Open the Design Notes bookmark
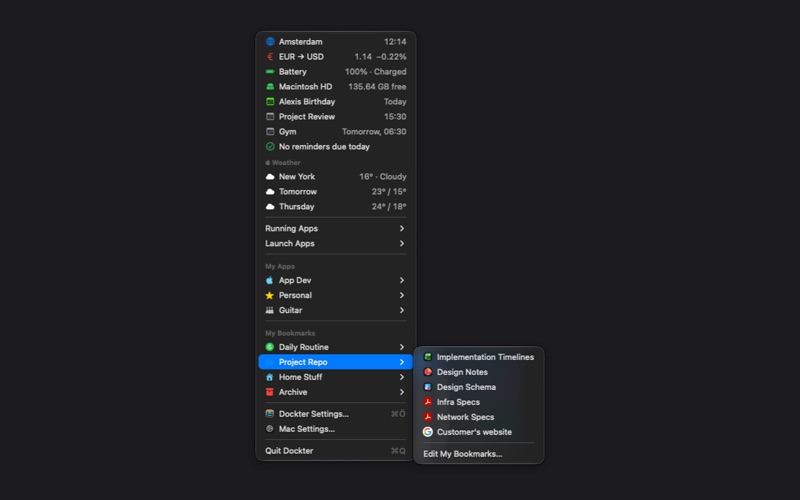800x500 pixels. click(479, 372)
